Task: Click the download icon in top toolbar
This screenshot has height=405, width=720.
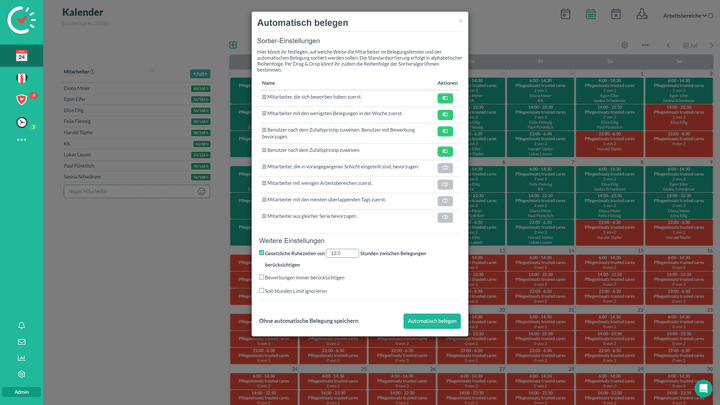Action: point(641,14)
